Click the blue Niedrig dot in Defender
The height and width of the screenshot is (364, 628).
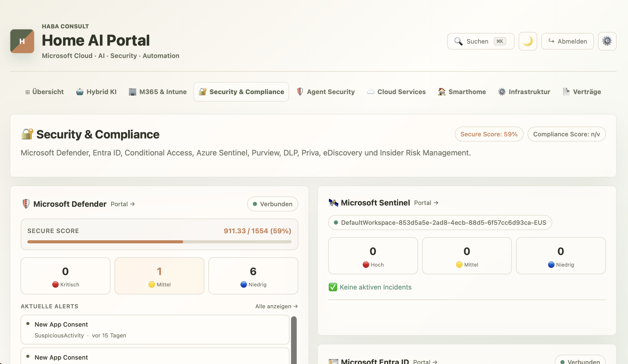244,284
